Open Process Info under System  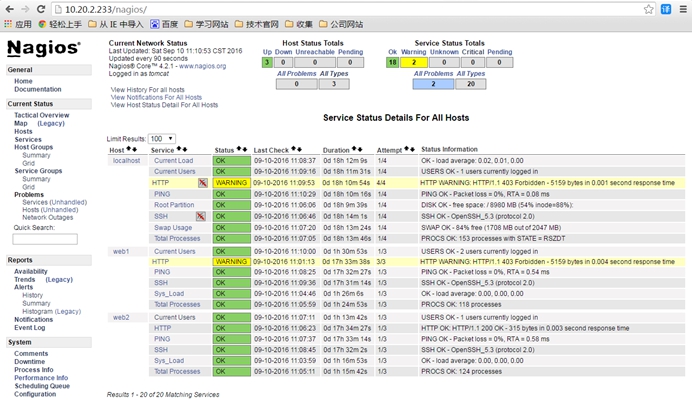tap(34, 369)
